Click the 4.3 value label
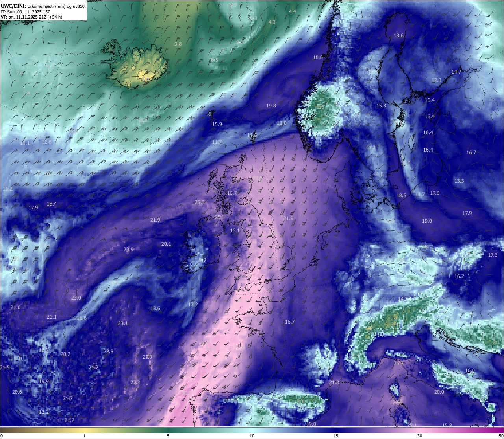504x439 pixels. 272,22
